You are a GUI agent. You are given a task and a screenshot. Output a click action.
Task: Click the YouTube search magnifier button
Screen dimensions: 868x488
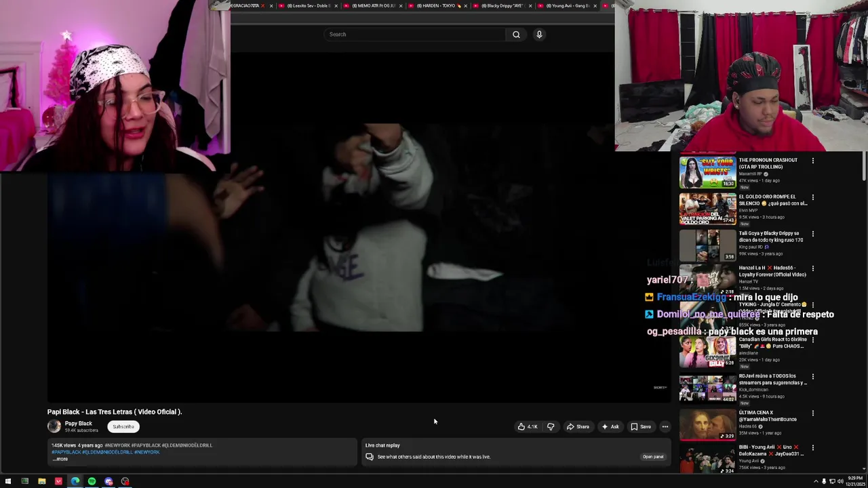(516, 35)
